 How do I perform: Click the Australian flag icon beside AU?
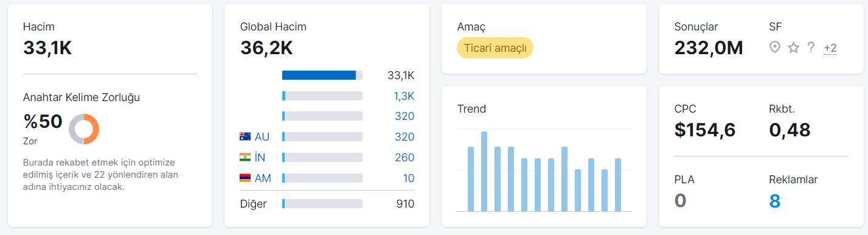tap(245, 136)
